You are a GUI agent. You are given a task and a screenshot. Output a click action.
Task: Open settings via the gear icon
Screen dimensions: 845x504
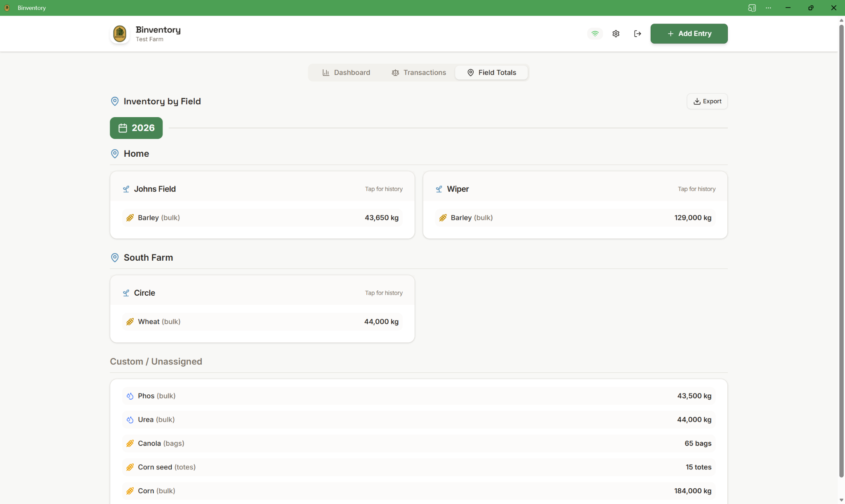[x=616, y=33]
